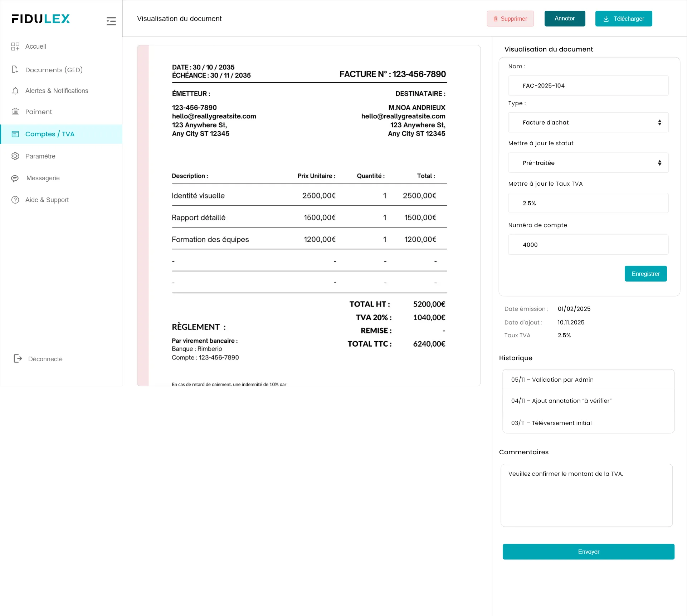Click the Aide & Support question icon

pos(15,200)
